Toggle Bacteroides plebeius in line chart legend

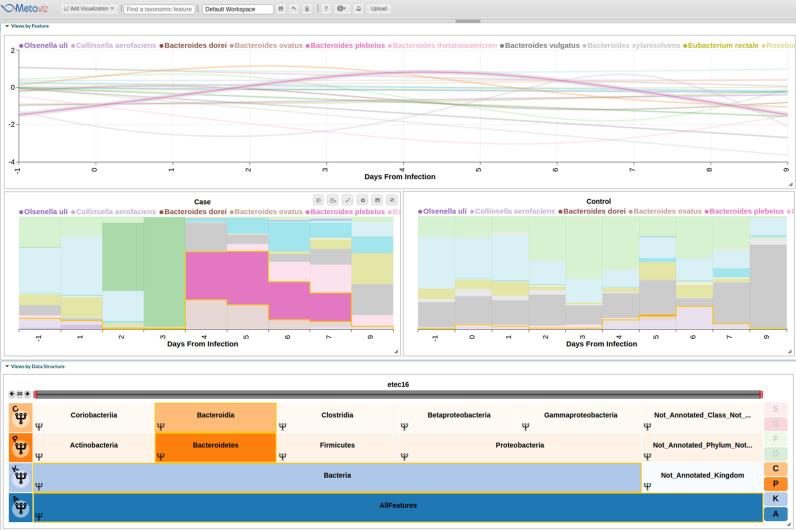(345, 45)
